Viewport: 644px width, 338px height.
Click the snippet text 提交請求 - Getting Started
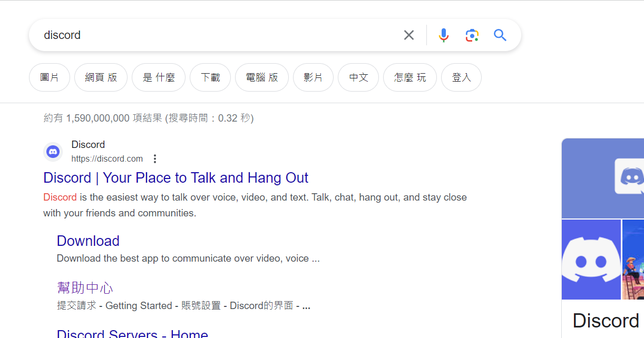point(114,306)
